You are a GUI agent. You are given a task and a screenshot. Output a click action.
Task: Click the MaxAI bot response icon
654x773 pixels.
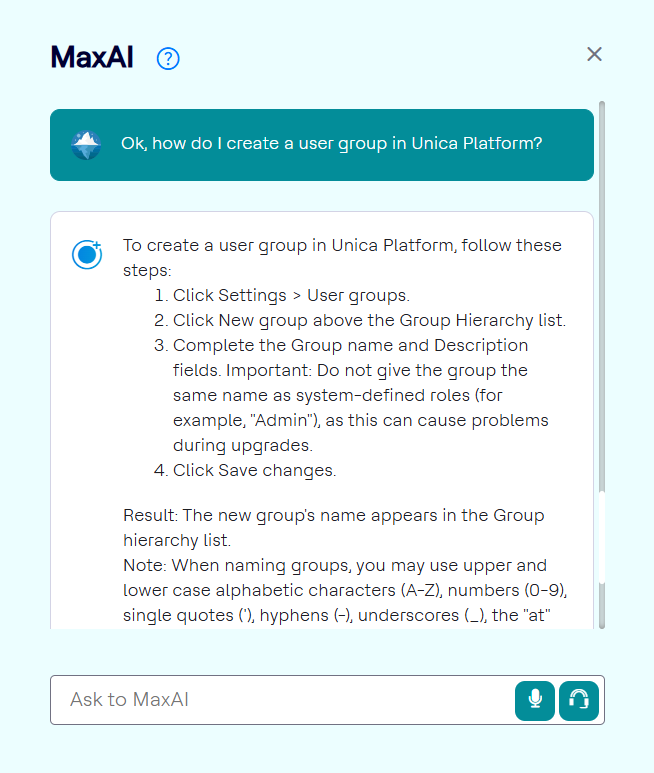pos(86,254)
